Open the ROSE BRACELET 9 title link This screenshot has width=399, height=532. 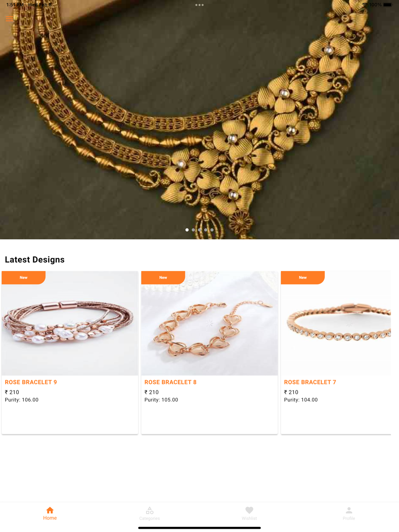pos(31,382)
